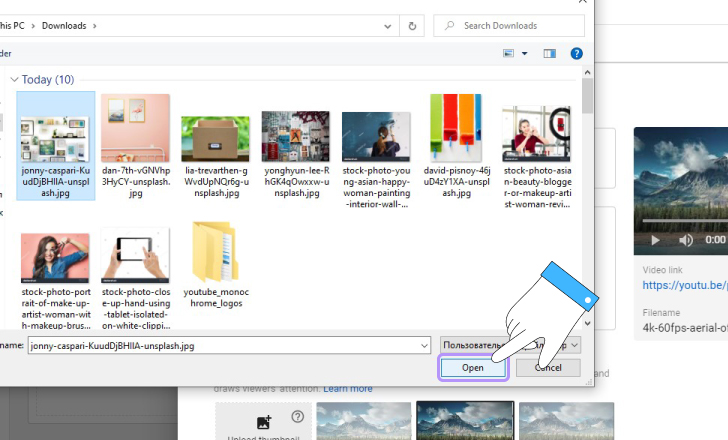728x440 pixels.
Task: Click Downloads in the address breadcrumb
Action: (64, 26)
